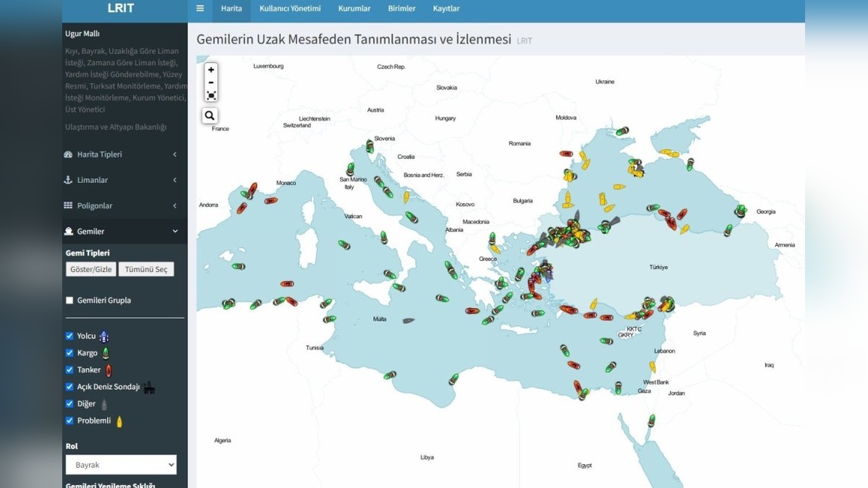Screen dimensions: 868x488
Task: Select the ship beside the Slovenia label
Action: (x=370, y=146)
